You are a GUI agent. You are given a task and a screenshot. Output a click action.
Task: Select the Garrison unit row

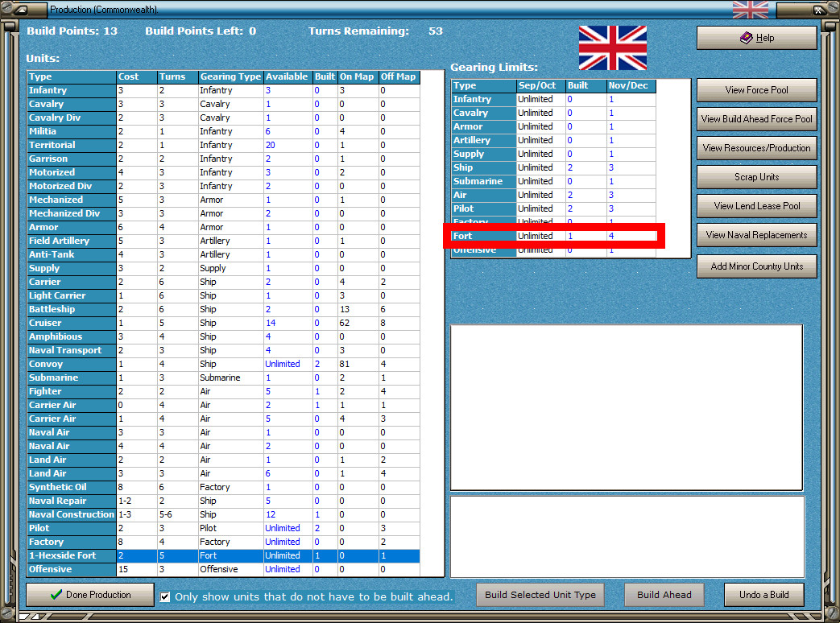223,159
